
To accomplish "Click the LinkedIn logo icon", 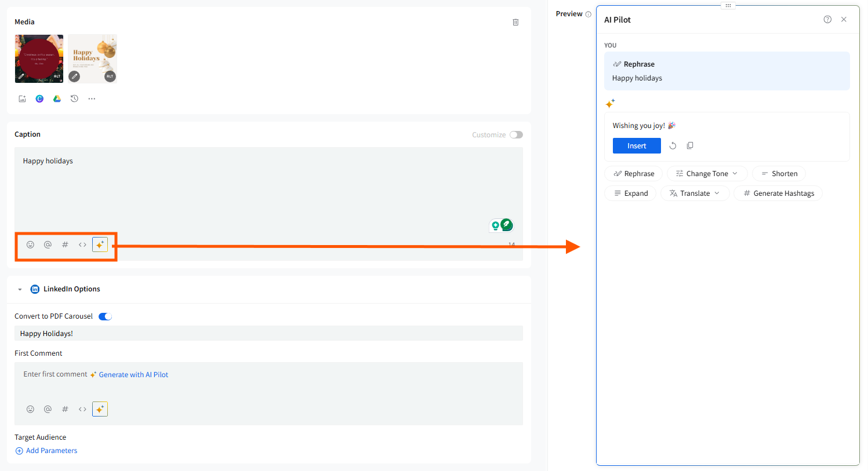I will tap(35, 289).
